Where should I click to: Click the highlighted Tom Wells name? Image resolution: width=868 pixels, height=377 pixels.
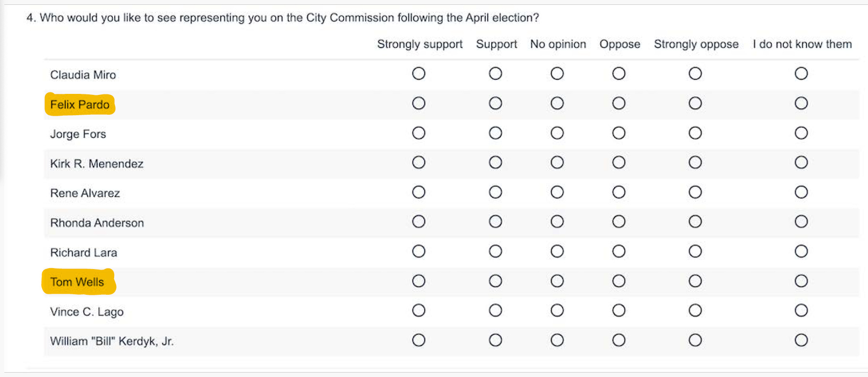point(77,282)
